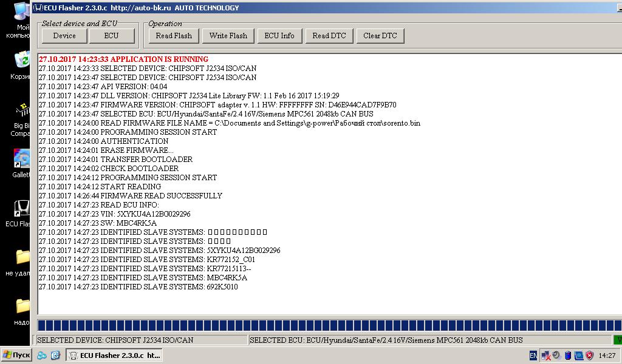This screenshot has height=364, width=622.
Task: Select the 'не удал' desktop folder
Action: (20, 263)
